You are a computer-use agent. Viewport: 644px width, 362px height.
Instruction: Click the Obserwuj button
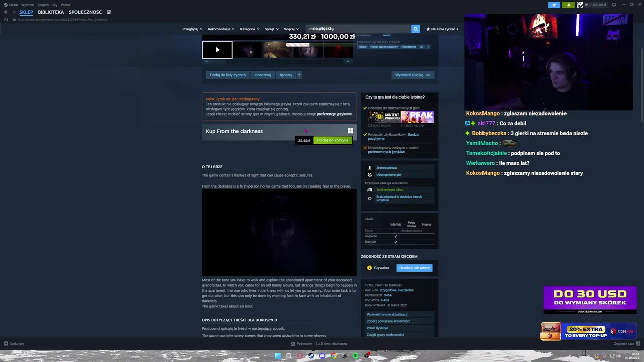(263, 75)
